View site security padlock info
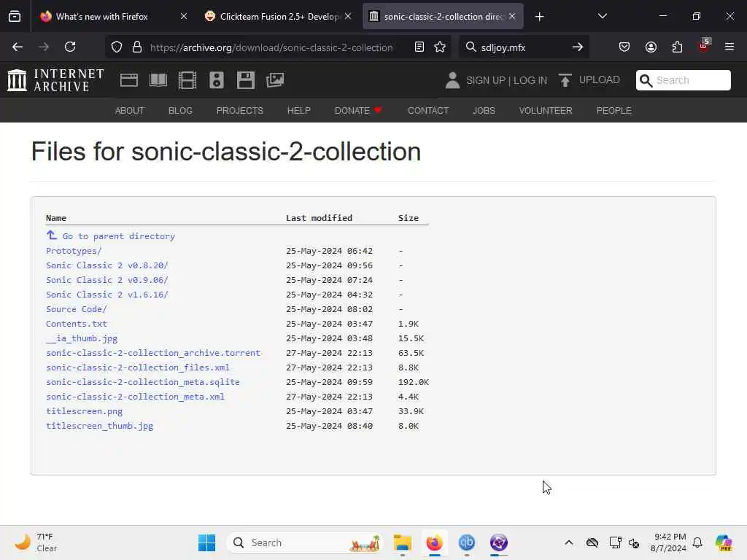 pyautogui.click(x=137, y=47)
